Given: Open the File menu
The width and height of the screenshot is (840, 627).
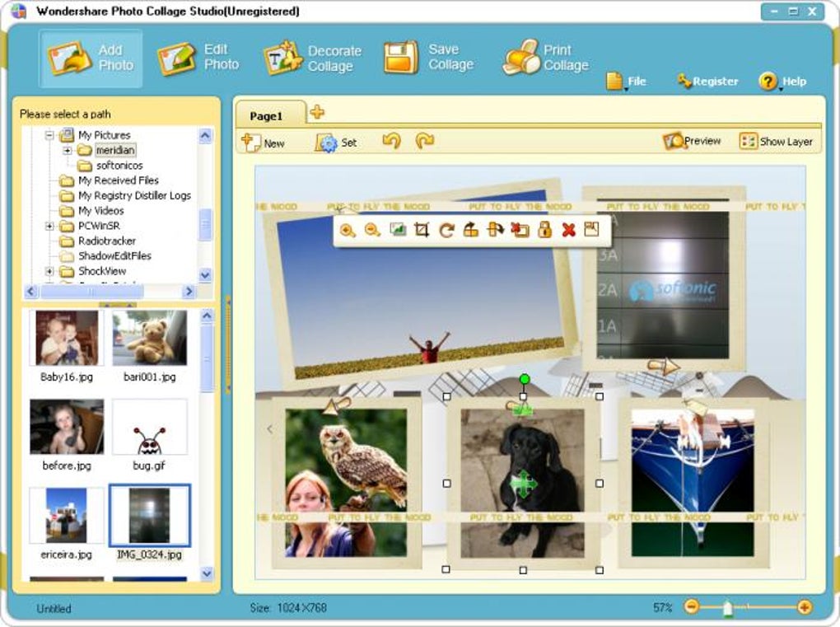Looking at the screenshot, I should (626, 82).
